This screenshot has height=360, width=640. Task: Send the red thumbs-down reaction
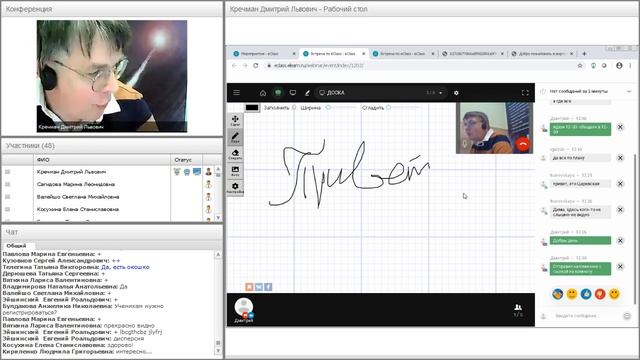pyautogui.click(x=600, y=294)
